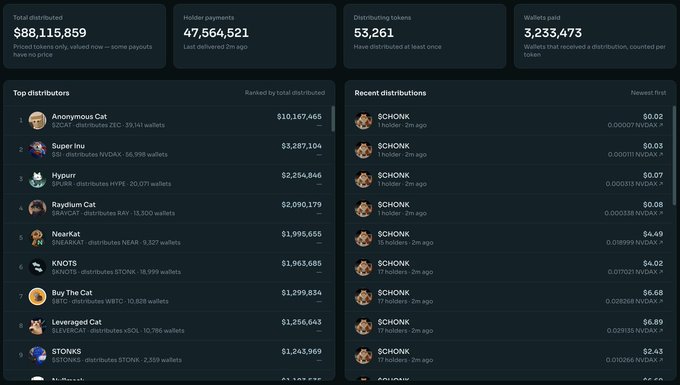Click the $2,090,179 total for Raydium Cat
The height and width of the screenshot is (385, 680).
(x=301, y=205)
